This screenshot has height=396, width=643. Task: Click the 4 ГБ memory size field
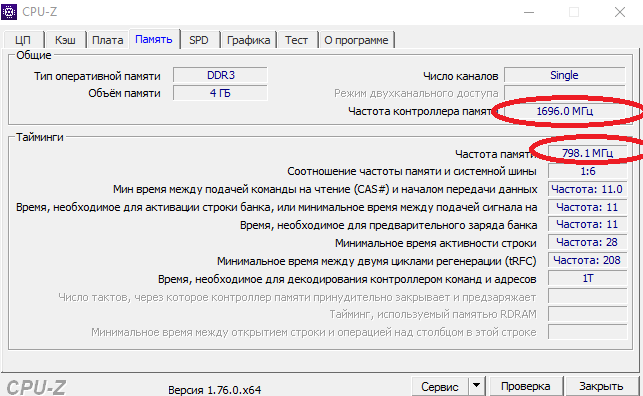[221, 93]
